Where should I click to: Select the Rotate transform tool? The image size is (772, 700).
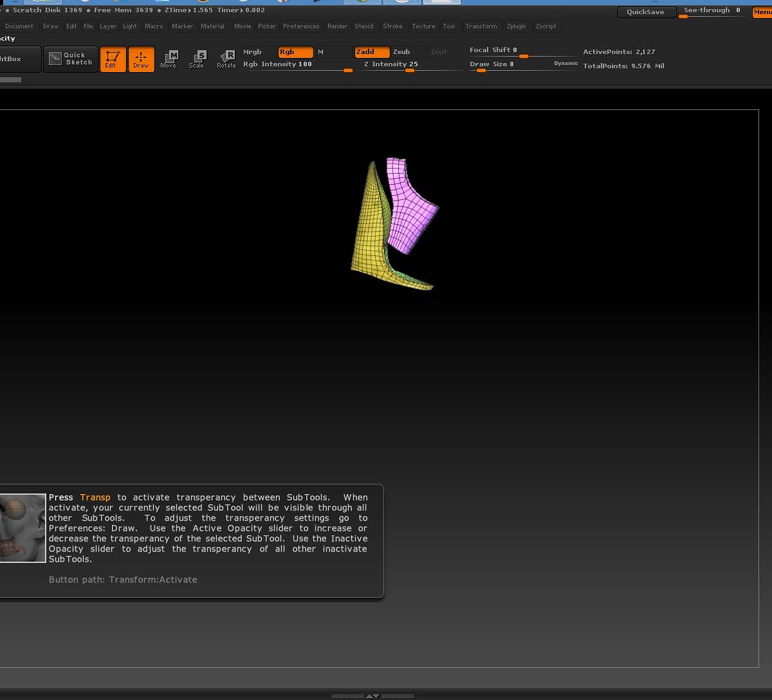tap(226, 59)
